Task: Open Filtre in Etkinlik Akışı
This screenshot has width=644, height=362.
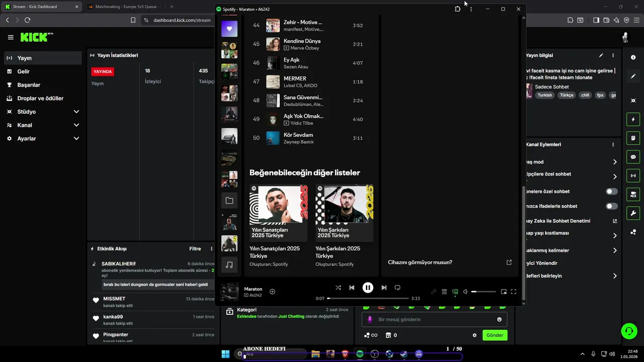Action: pyautogui.click(x=195, y=249)
